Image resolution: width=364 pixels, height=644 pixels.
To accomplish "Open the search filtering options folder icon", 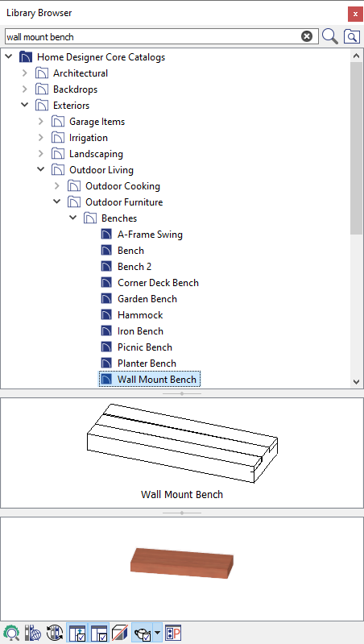I will click(x=352, y=36).
